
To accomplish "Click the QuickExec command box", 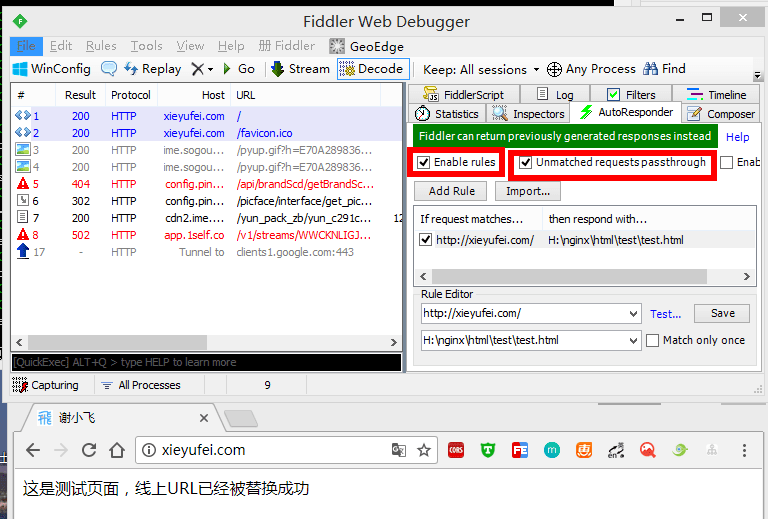I will (206, 362).
